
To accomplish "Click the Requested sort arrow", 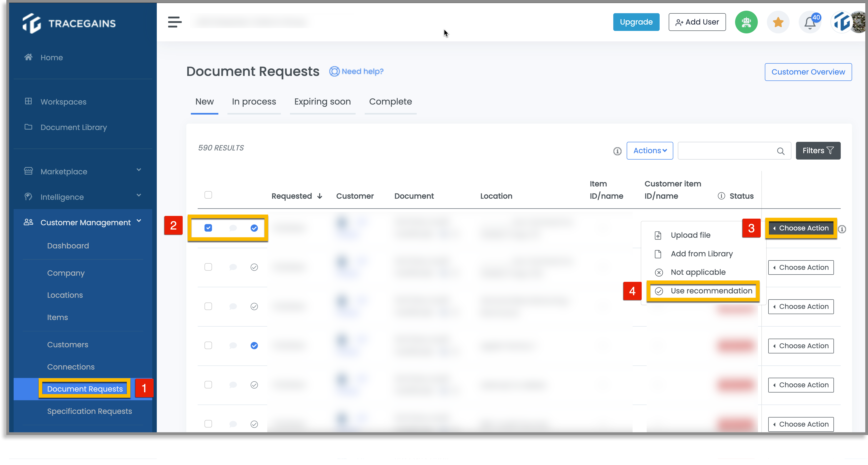I will tap(319, 196).
